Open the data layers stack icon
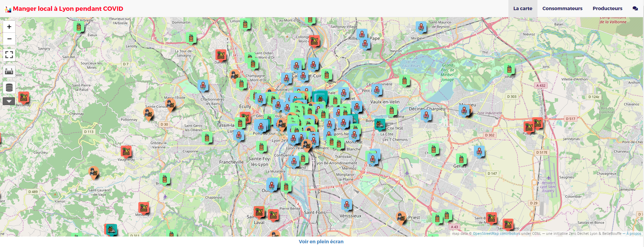 [x=9, y=88]
